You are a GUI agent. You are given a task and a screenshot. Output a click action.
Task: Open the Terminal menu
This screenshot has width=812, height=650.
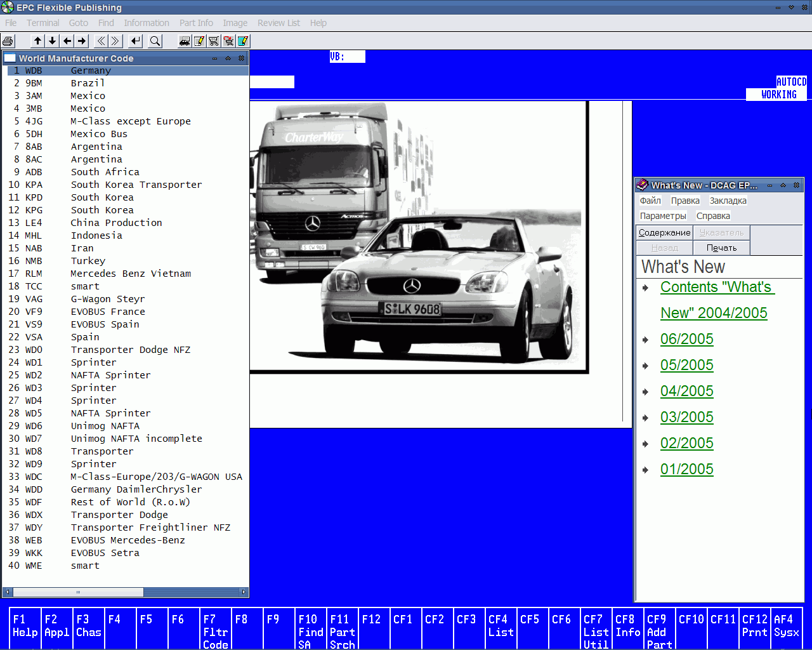(x=43, y=23)
